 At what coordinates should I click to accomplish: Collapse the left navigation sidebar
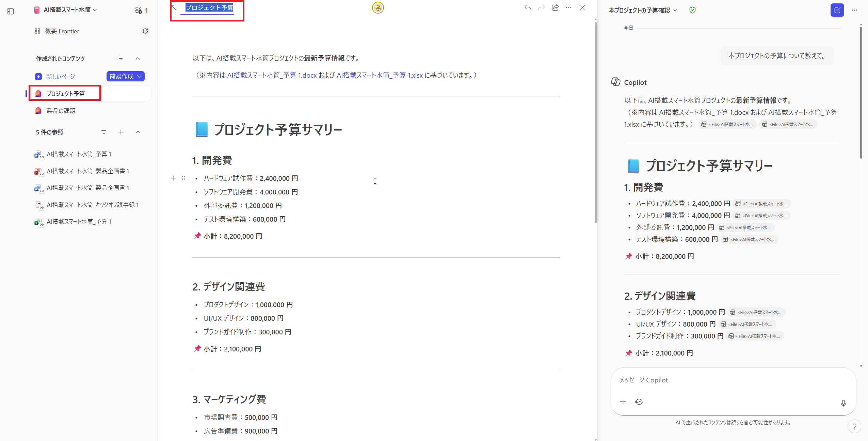(10, 11)
